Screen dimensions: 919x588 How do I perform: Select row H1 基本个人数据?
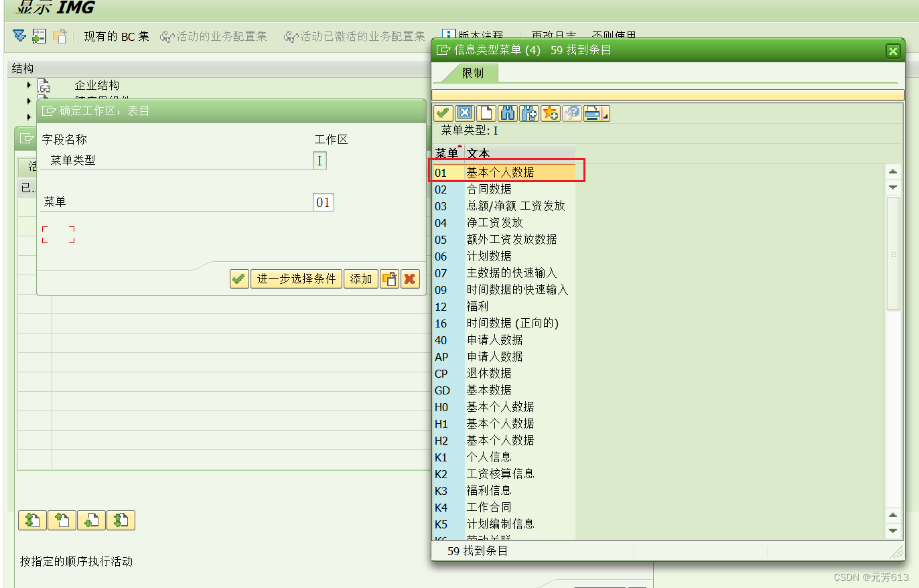click(x=504, y=424)
